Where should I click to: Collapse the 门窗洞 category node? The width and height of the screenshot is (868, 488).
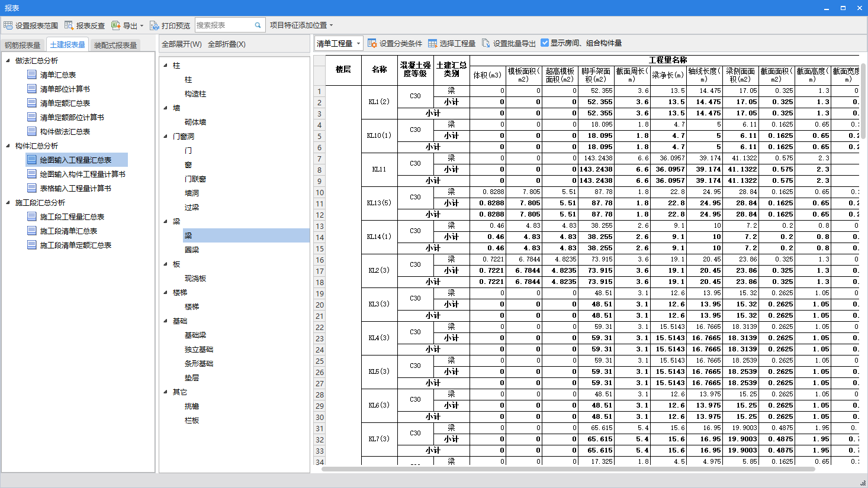pos(166,136)
